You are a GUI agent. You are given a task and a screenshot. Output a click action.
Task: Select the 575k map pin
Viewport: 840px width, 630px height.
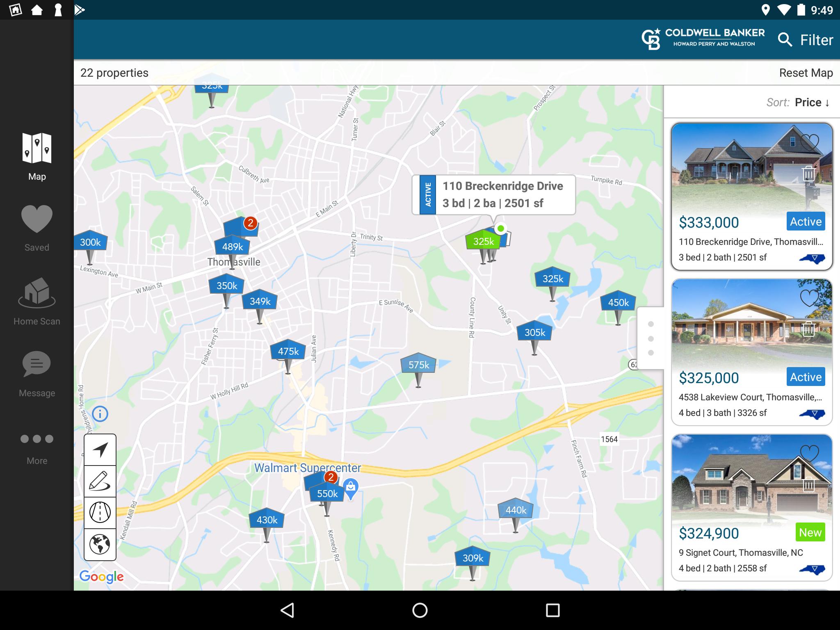418,365
